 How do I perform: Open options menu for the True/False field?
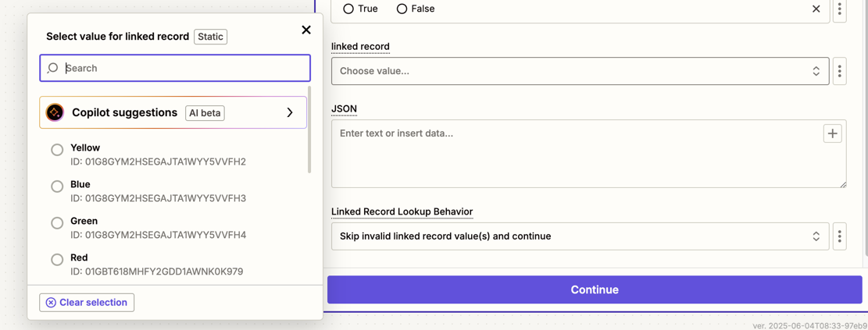[840, 9]
